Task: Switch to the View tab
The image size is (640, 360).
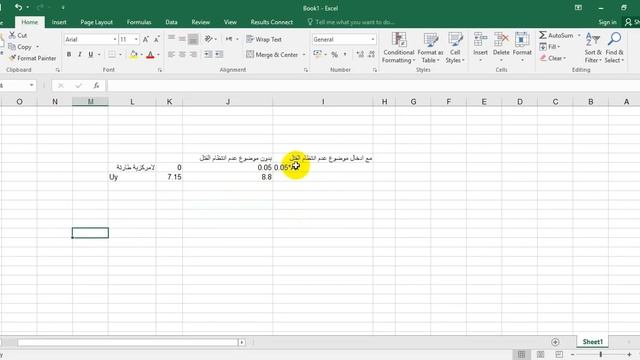Action: tap(230, 22)
